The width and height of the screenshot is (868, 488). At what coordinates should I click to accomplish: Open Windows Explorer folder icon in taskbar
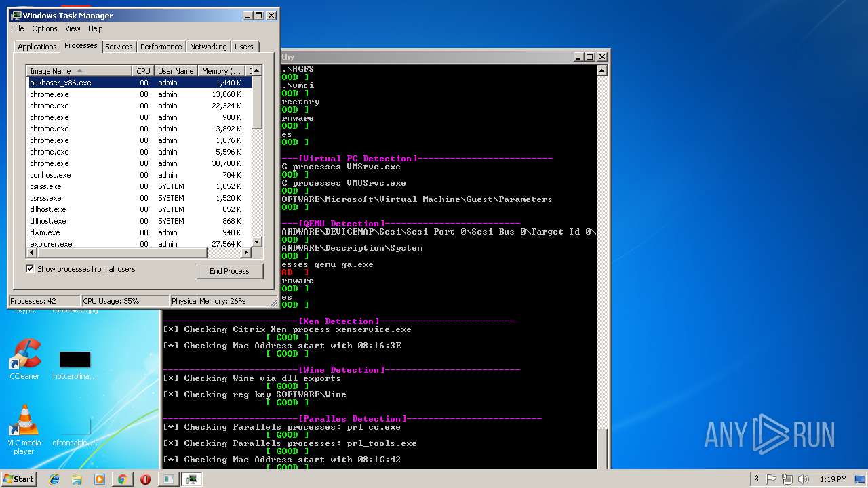pos(77,479)
